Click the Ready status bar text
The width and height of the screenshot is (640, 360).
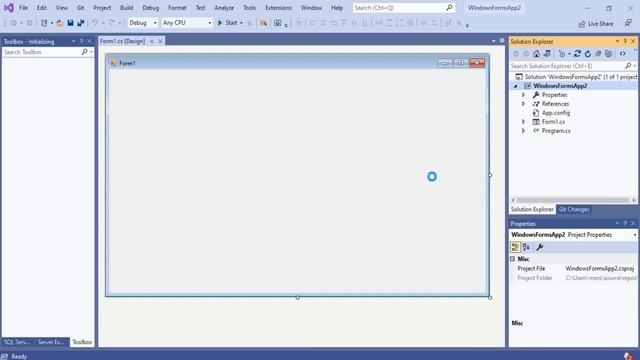click(x=19, y=356)
